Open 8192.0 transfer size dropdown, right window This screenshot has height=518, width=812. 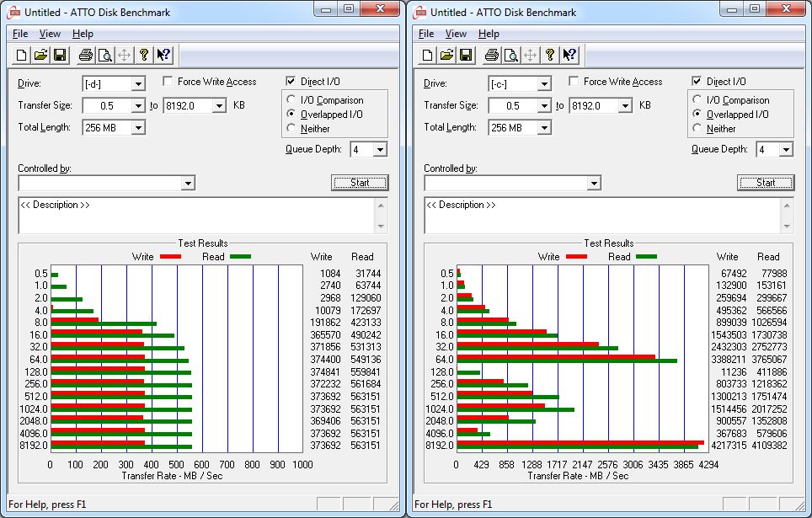[626, 105]
